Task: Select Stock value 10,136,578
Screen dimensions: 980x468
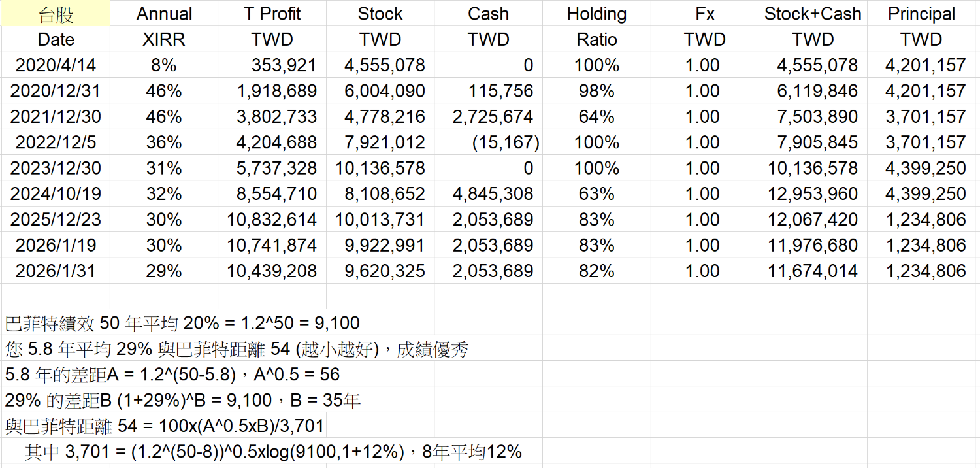Action: tap(380, 168)
